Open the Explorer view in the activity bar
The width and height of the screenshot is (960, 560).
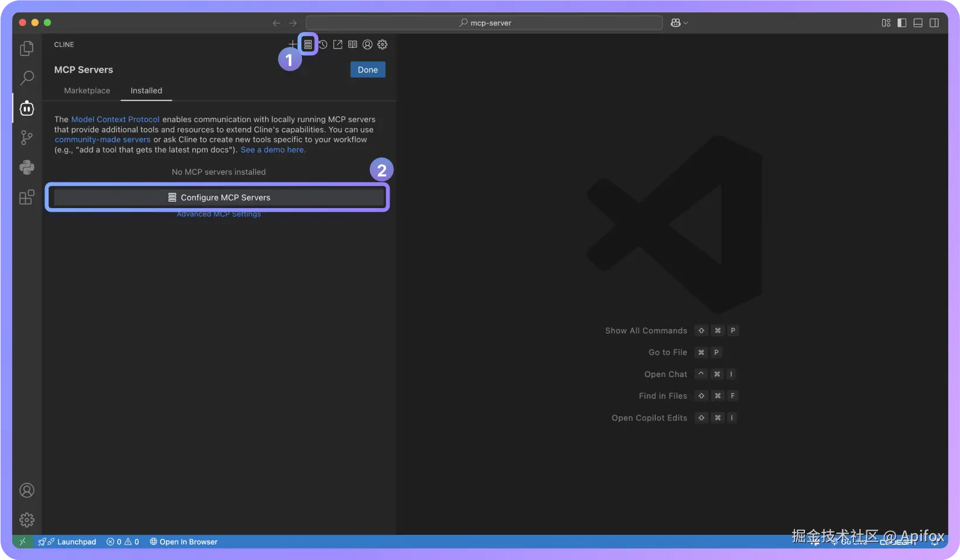pyautogui.click(x=27, y=49)
